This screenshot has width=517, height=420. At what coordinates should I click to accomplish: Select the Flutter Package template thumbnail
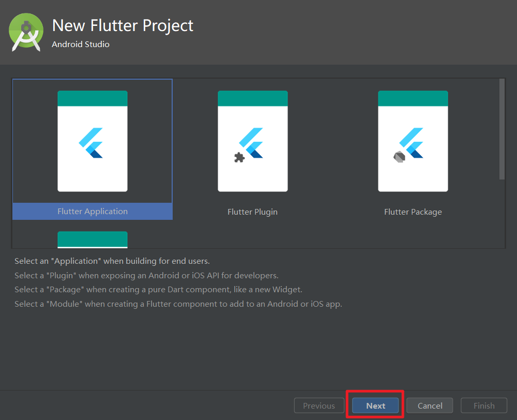[x=413, y=141]
